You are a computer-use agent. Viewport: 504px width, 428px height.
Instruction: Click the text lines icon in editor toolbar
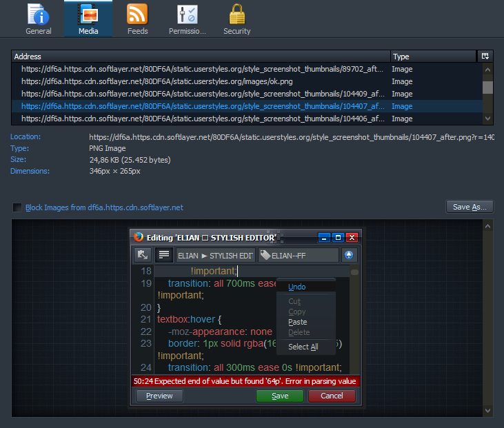pos(164,256)
